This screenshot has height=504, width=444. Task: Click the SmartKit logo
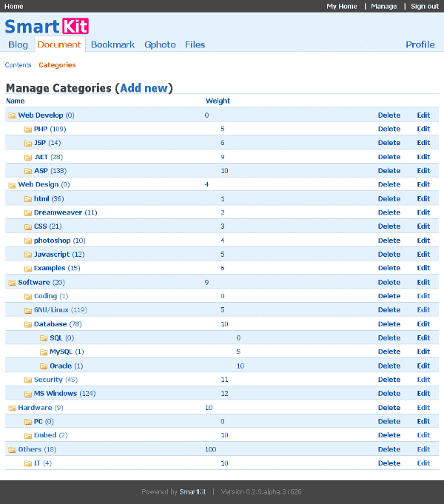(x=47, y=27)
